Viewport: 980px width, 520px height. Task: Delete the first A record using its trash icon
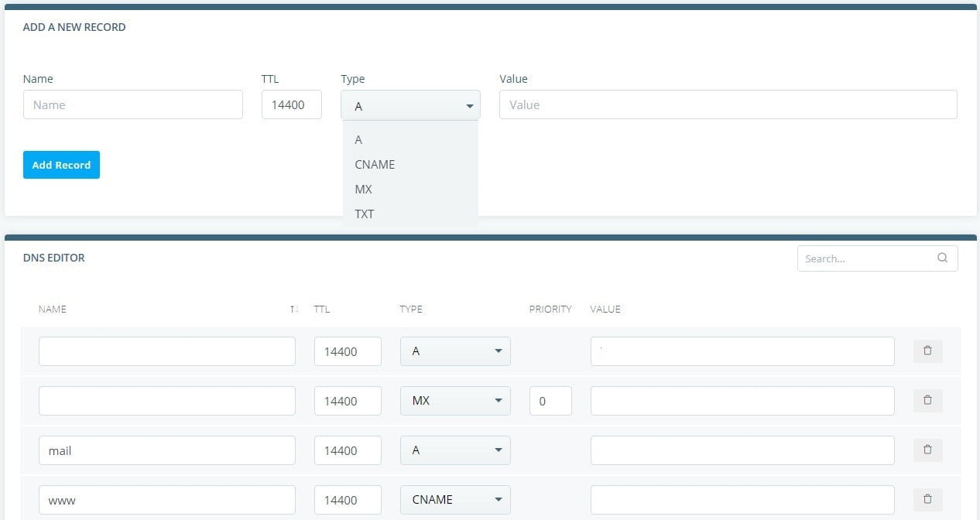pos(927,351)
